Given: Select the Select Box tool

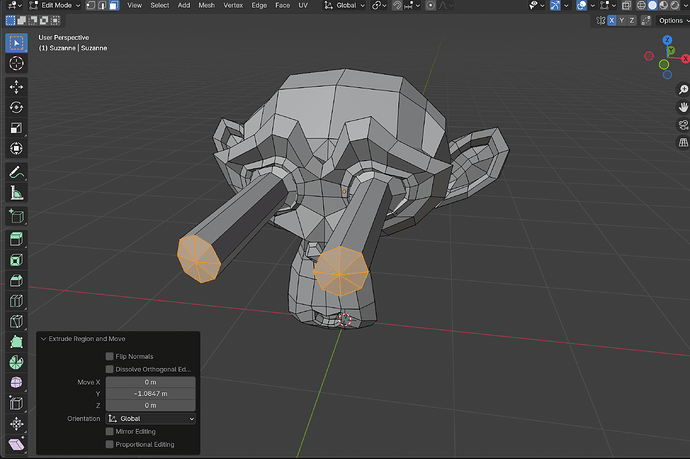Looking at the screenshot, I should (x=16, y=43).
